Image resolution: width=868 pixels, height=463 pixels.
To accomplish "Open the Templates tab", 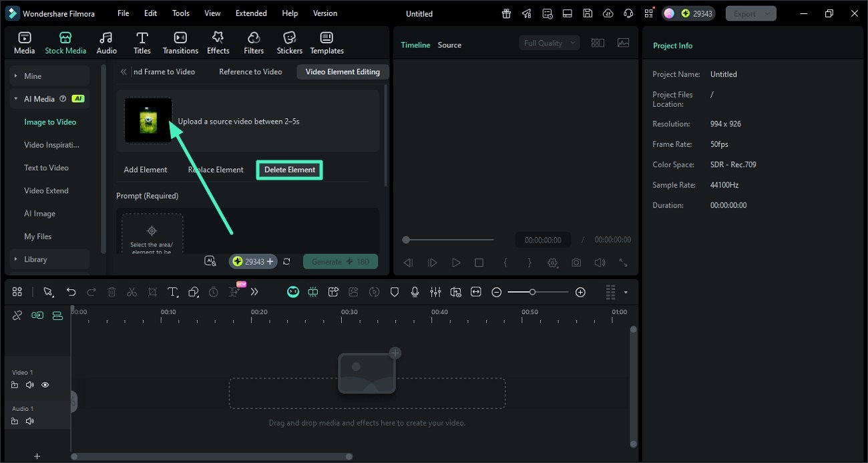I will click(327, 43).
